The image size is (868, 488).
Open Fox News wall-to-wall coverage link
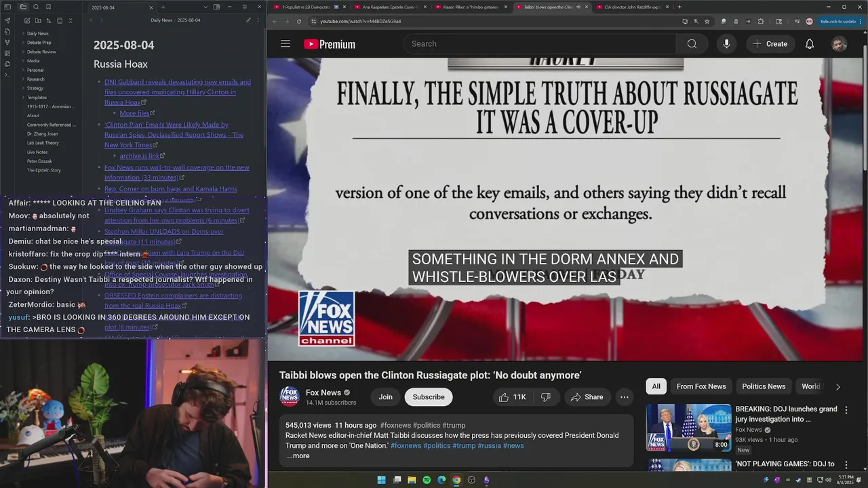click(x=176, y=172)
